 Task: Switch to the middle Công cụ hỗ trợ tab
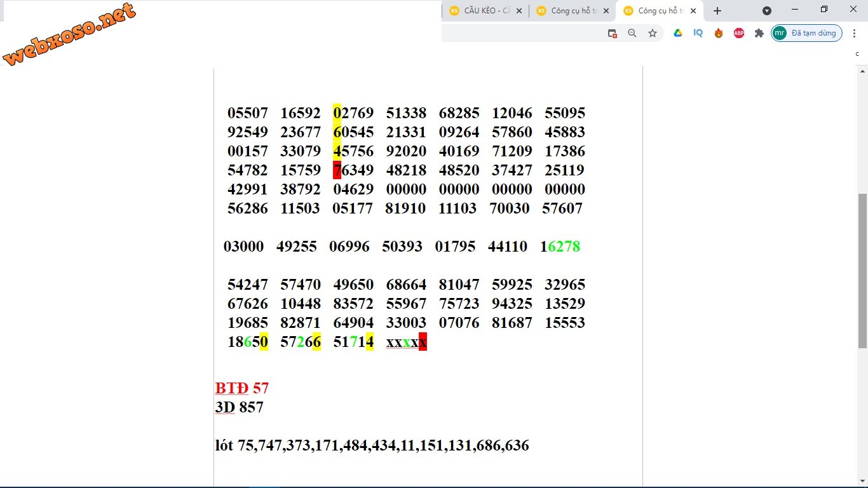click(x=569, y=11)
